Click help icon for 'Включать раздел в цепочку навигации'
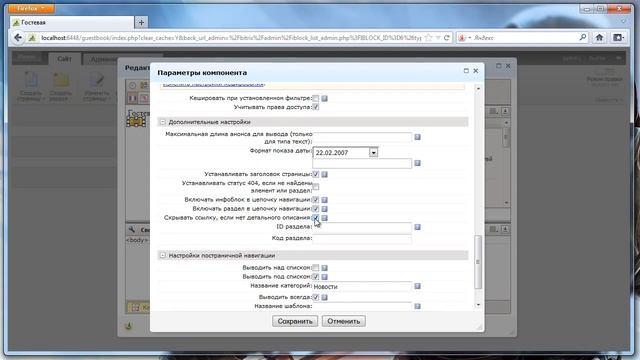This screenshot has height=360, width=640. coord(324,209)
